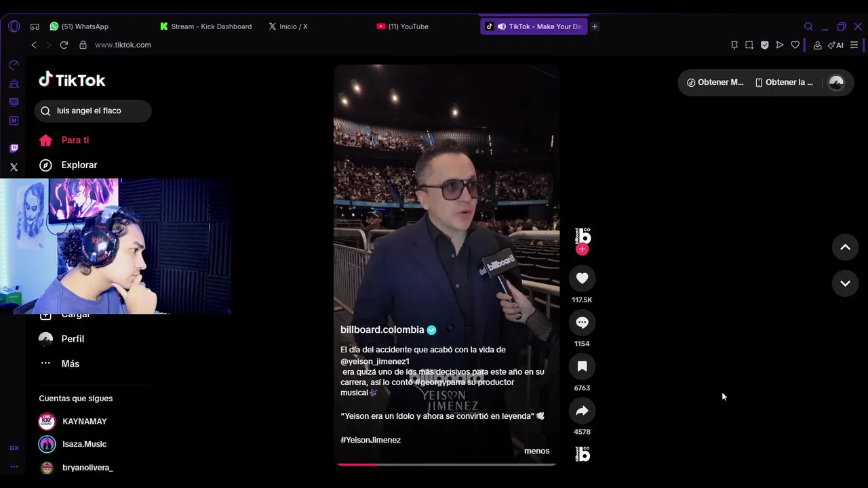Open the billboard profile avatar beside the video

[583, 236]
